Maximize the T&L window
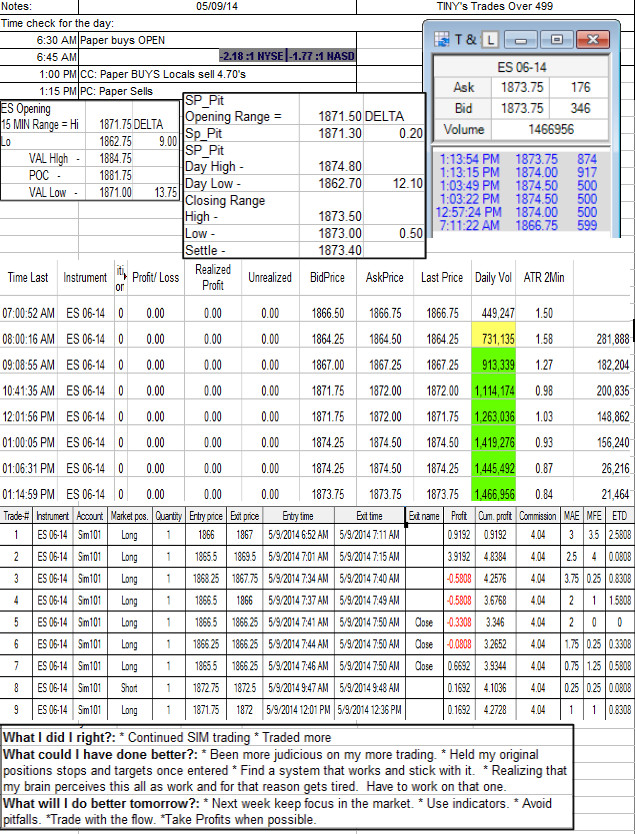The width and height of the screenshot is (635, 834). [x=556, y=40]
